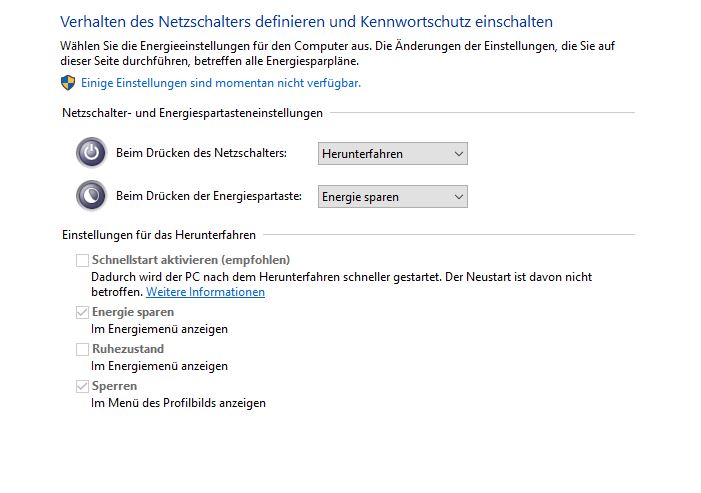Image resolution: width=701 pixels, height=493 pixels.
Task: Click chevron arrow of Energie sparen combo box
Action: [458, 197]
